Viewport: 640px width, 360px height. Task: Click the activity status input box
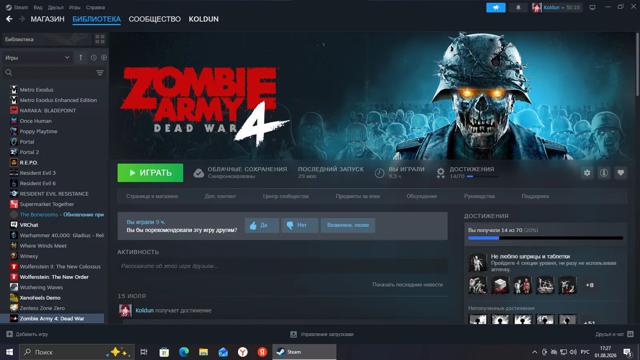click(x=282, y=266)
